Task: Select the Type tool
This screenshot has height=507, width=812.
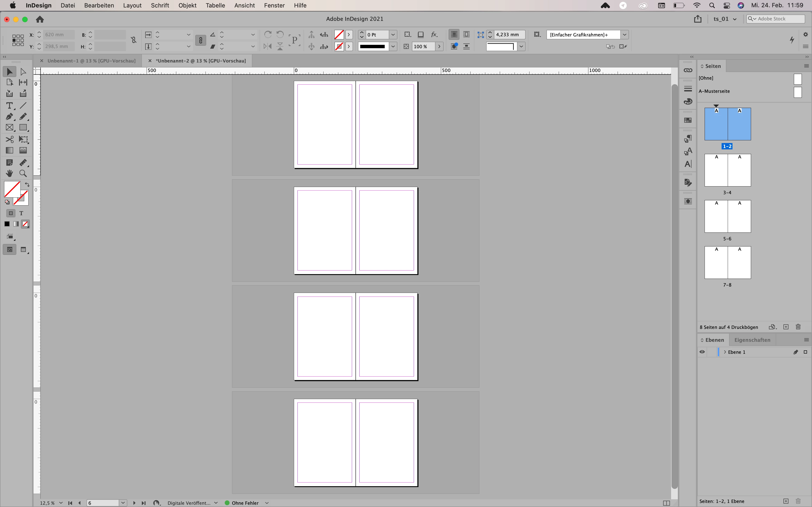Action: tap(9, 106)
